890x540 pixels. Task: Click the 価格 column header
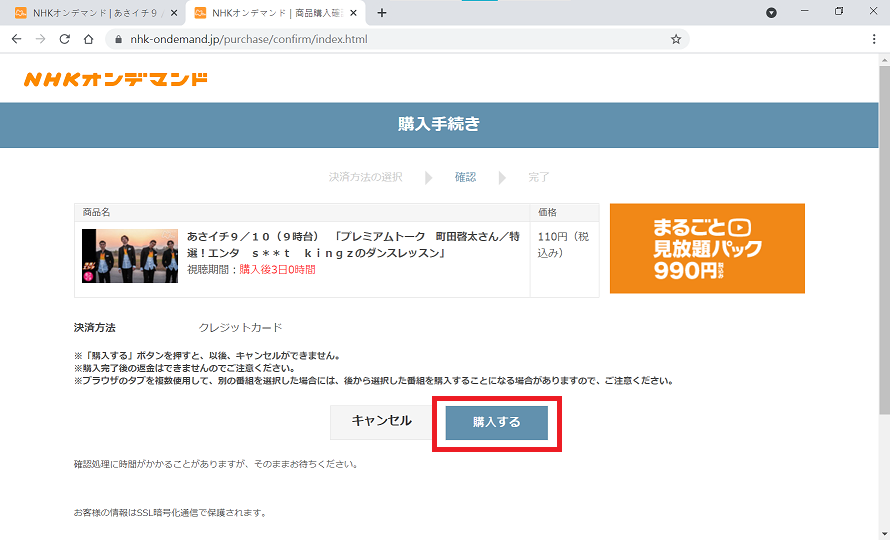click(x=547, y=212)
